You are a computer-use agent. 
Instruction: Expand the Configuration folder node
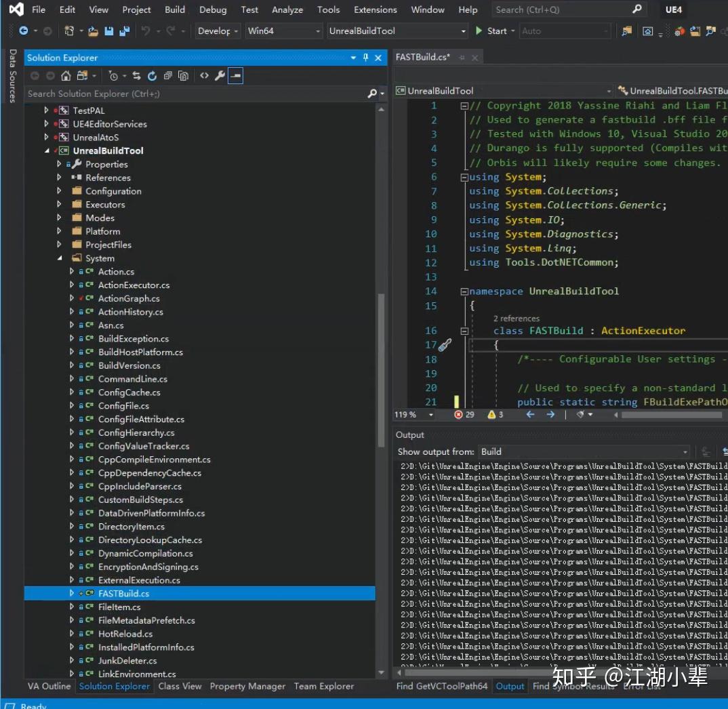tap(60, 191)
